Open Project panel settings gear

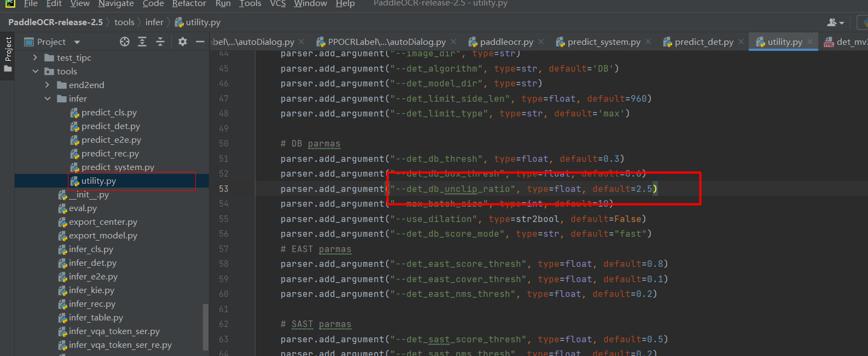183,42
